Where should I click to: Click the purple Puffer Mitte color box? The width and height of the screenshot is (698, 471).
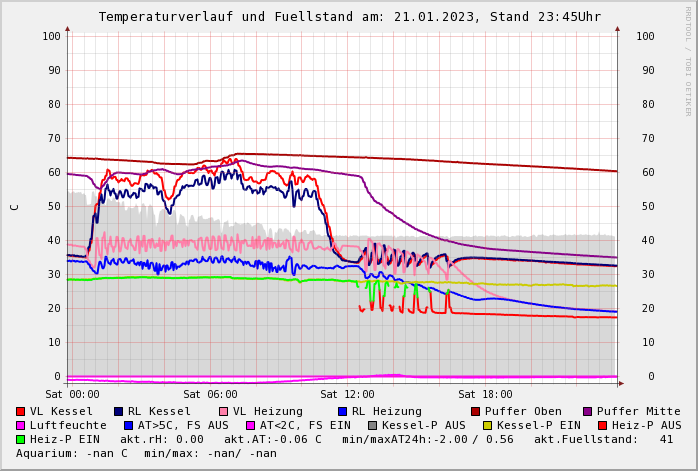(x=588, y=411)
